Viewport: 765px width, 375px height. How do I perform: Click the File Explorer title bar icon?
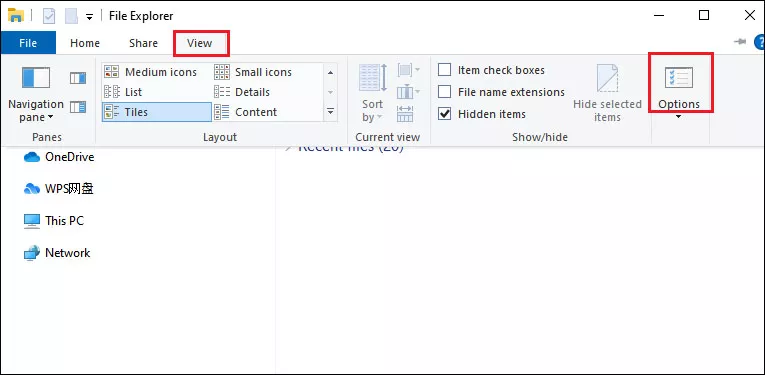[16, 15]
